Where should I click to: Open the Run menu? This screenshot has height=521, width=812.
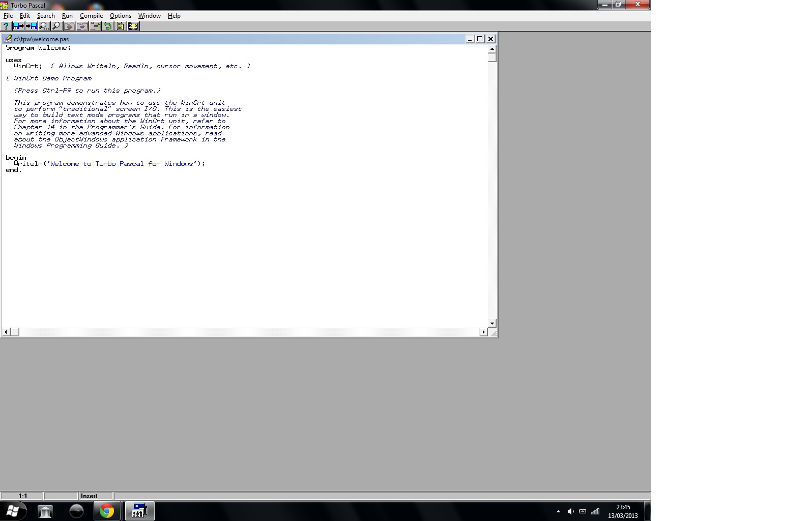coord(67,16)
